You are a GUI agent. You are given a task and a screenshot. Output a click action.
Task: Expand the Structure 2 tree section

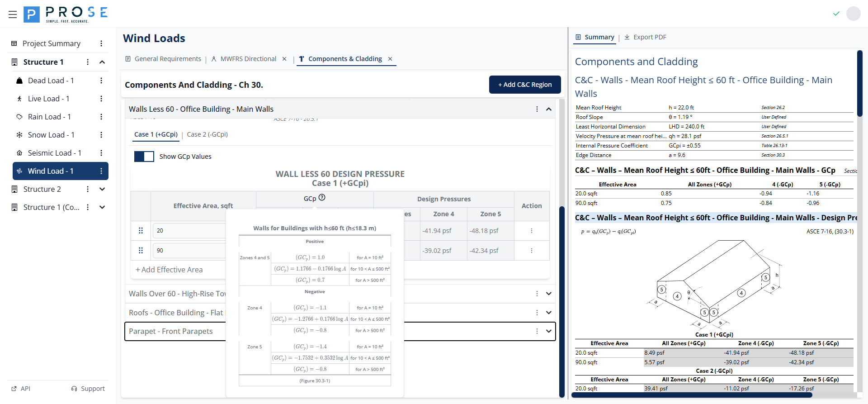point(102,189)
